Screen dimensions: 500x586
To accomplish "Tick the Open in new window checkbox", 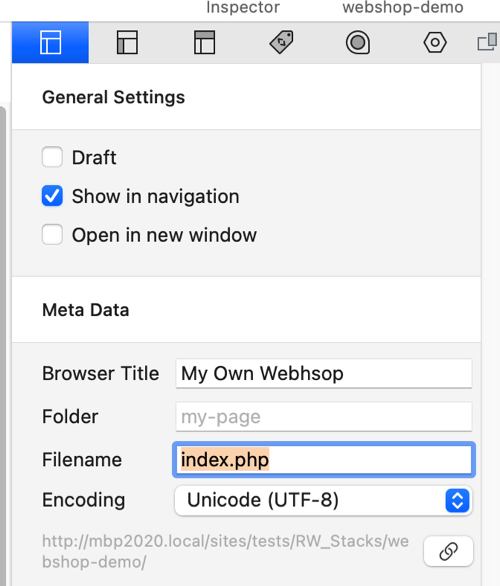I will pyautogui.click(x=52, y=235).
